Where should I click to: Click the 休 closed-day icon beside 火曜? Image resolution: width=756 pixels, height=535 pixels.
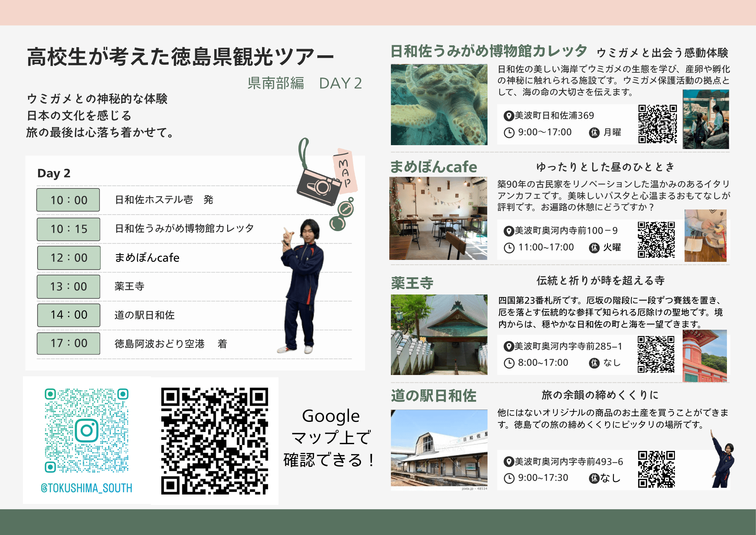[594, 248]
